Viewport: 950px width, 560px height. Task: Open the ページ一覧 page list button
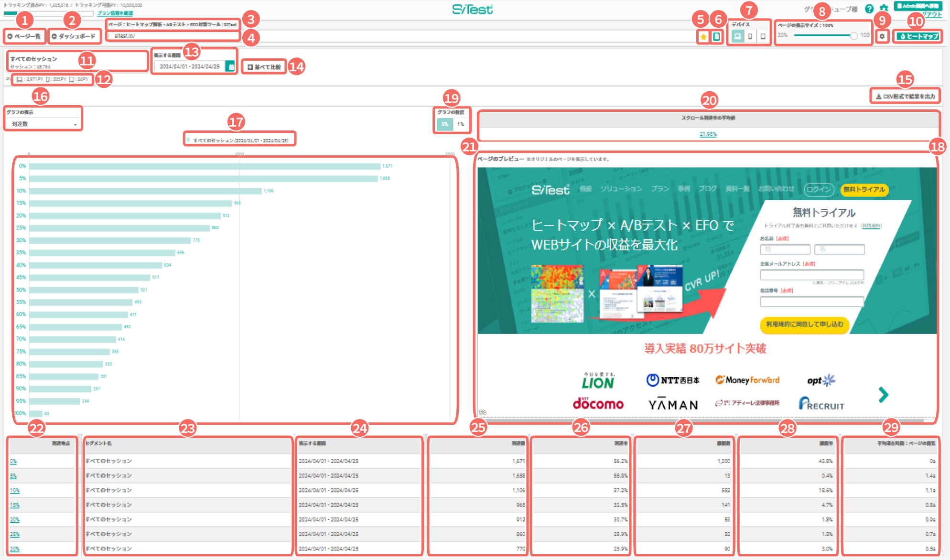point(24,36)
